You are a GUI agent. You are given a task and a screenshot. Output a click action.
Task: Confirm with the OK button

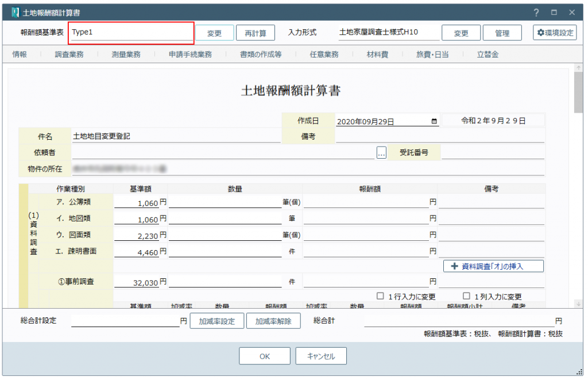[x=264, y=356]
